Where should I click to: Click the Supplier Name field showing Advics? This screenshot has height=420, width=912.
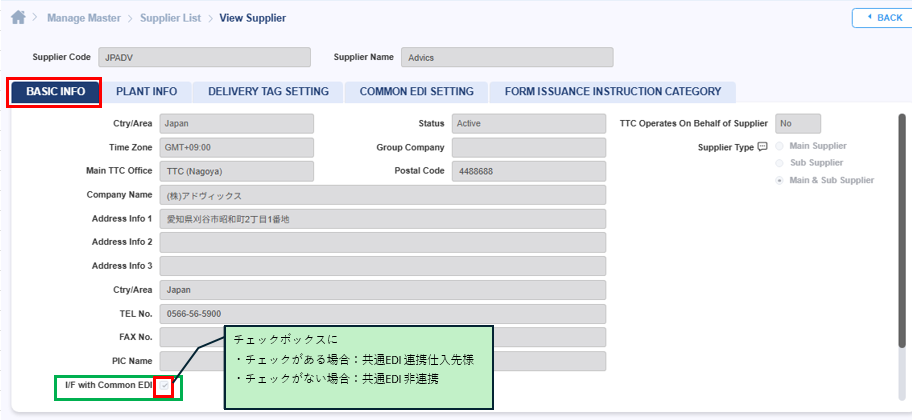506,58
